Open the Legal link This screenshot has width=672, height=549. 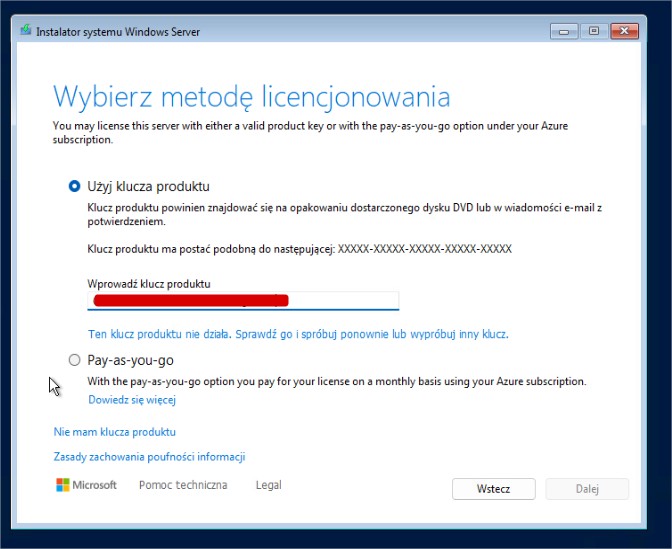(x=269, y=485)
